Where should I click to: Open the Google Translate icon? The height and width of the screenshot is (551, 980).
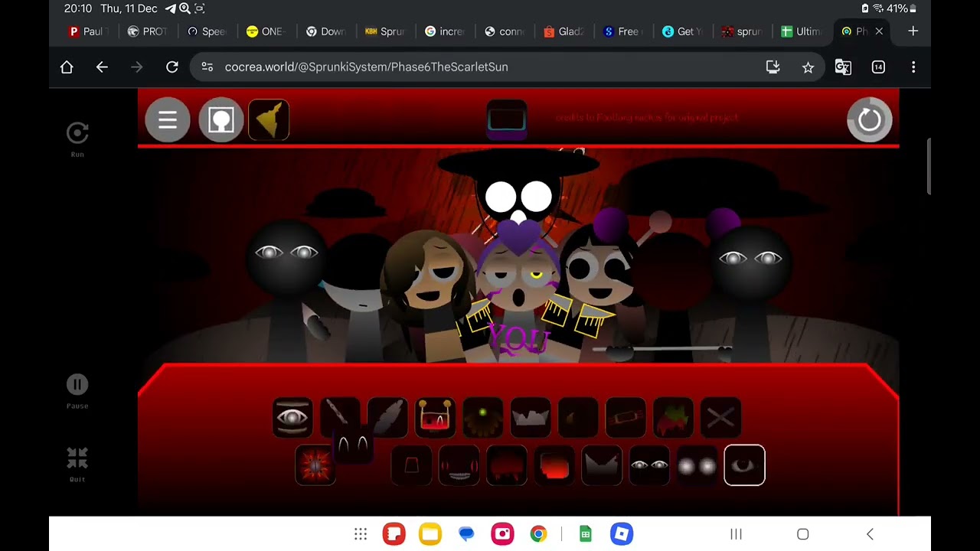point(843,67)
